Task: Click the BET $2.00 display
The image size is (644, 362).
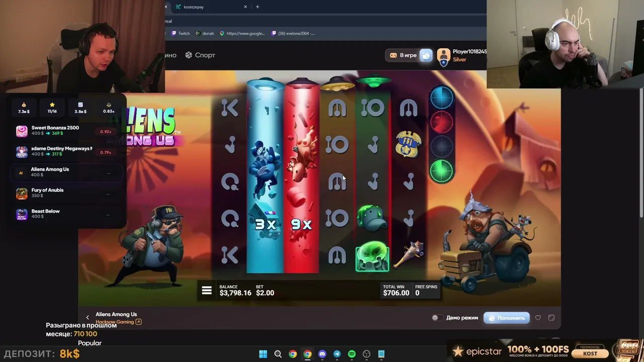Action: click(x=265, y=291)
